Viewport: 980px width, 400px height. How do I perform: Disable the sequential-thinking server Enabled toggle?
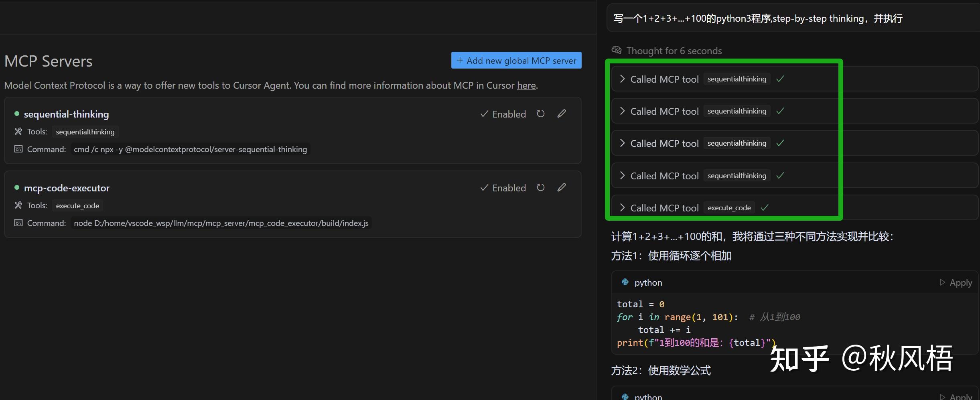(503, 114)
